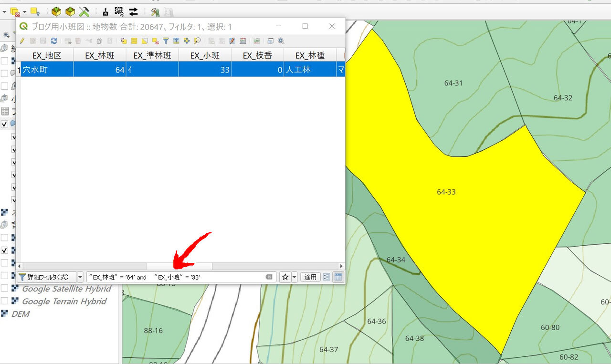Sort by the EX_準林班 column header
The width and height of the screenshot is (611, 364).
tap(152, 55)
